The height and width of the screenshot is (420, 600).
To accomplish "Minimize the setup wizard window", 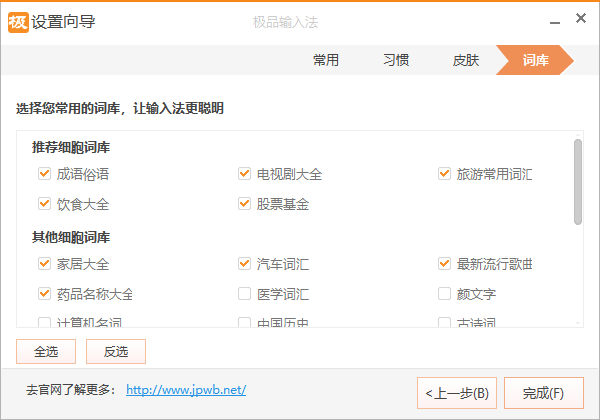I will click(x=552, y=20).
